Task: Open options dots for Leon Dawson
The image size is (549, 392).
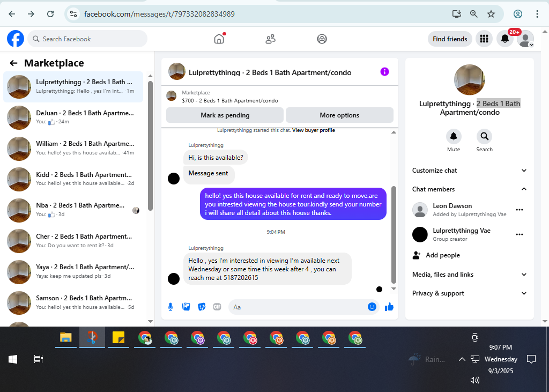Action: [519, 210]
